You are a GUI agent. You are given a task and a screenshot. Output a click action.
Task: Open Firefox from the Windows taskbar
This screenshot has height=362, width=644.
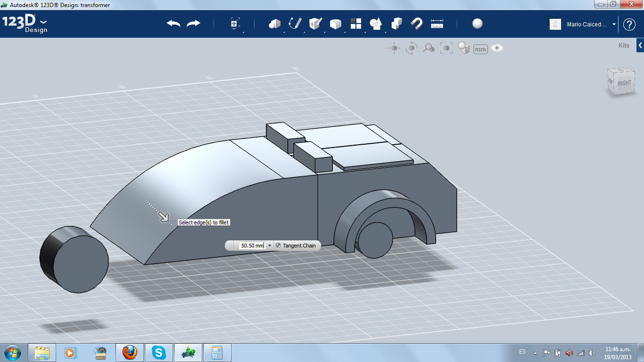coord(130,353)
